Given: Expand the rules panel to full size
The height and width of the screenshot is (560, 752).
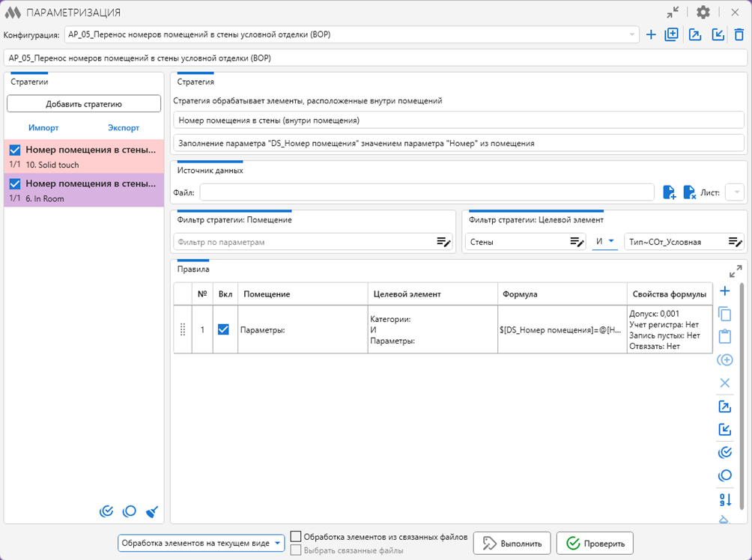Looking at the screenshot, I should 736,271.
